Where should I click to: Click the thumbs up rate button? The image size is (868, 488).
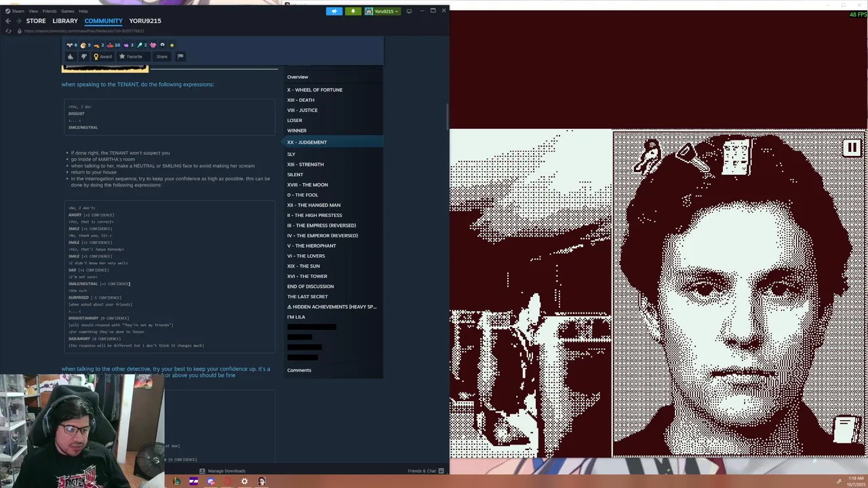pos(71,57)
